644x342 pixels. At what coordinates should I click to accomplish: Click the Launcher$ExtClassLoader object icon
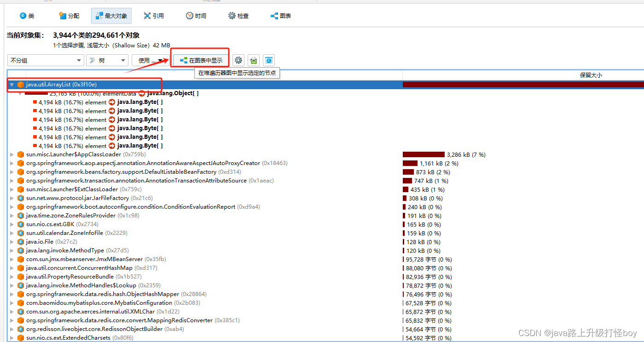(21, 189)
